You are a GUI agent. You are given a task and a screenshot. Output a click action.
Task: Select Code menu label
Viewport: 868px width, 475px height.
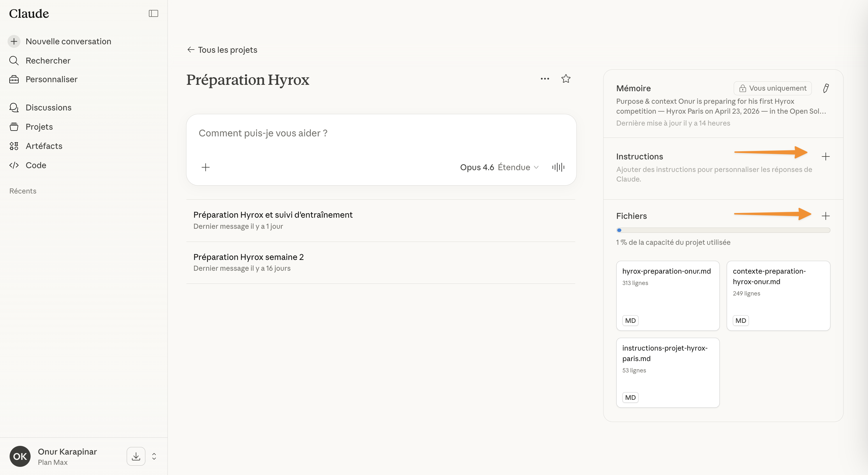(x=36, y=165)
